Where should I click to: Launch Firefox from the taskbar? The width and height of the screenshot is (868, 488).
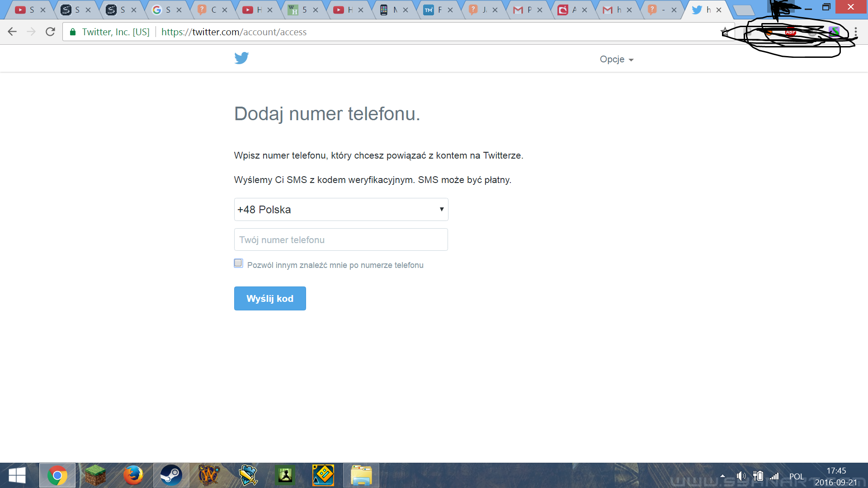[133, 475]
